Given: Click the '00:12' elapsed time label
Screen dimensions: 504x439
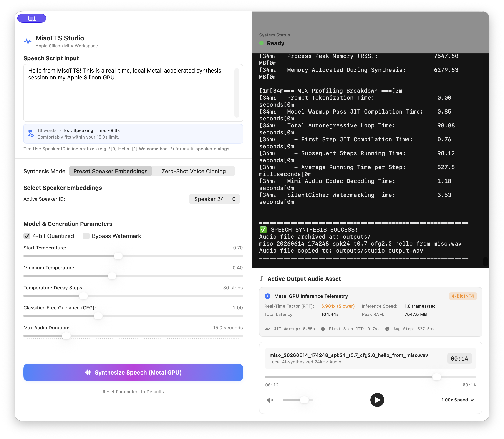Looking at the screenshot, I should tap(272, 385).
